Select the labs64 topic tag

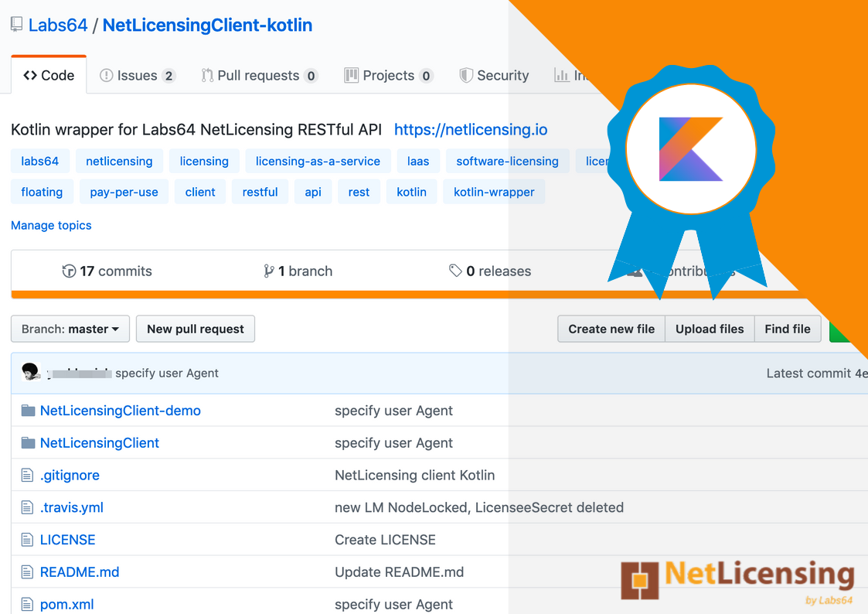pos(40,161)
